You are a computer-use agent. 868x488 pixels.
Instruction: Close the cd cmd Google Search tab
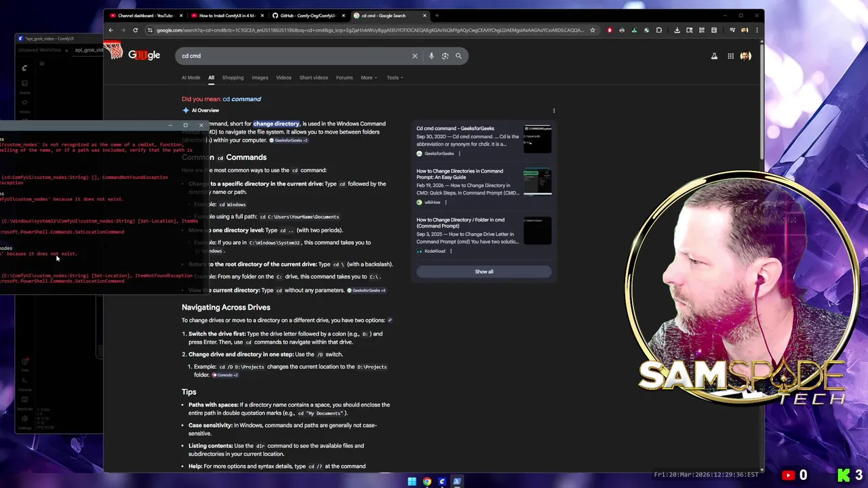pos(425,16)
